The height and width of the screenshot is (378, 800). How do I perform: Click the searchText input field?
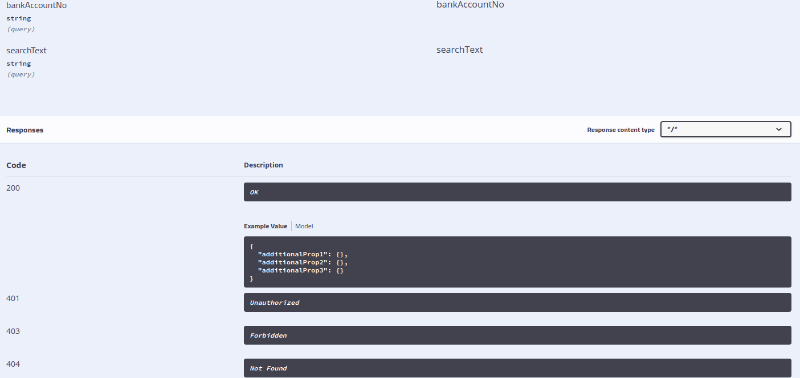[459, 50]
